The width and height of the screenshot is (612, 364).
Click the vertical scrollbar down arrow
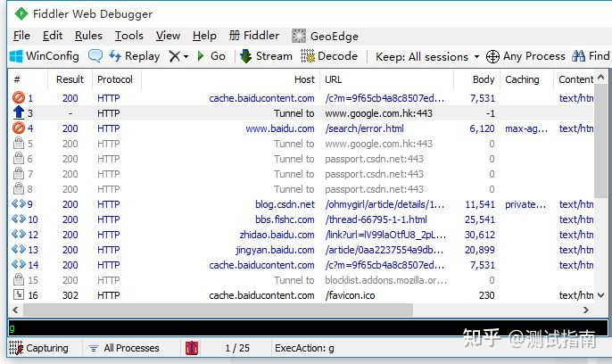tap(601, 295)
